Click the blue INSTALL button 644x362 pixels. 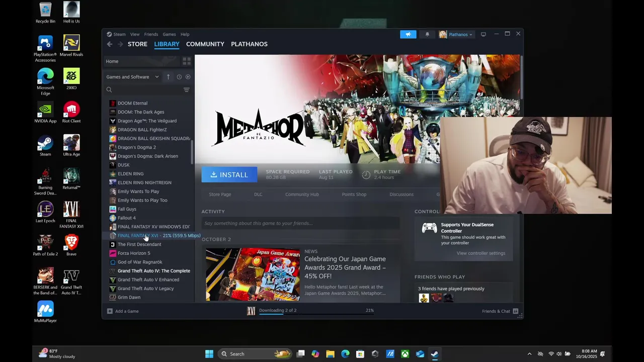pyautogui.click(x=229, y=174)
